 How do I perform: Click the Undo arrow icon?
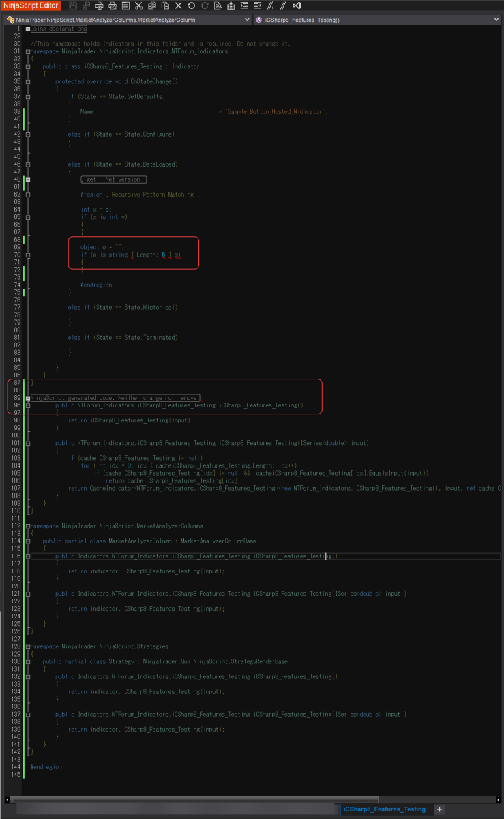pos(191,5)
